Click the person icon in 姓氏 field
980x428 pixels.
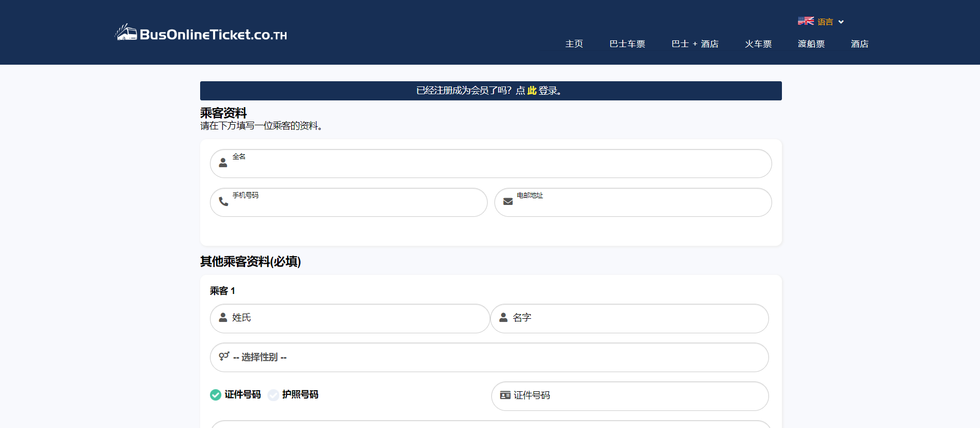click(x=223, y=317)
